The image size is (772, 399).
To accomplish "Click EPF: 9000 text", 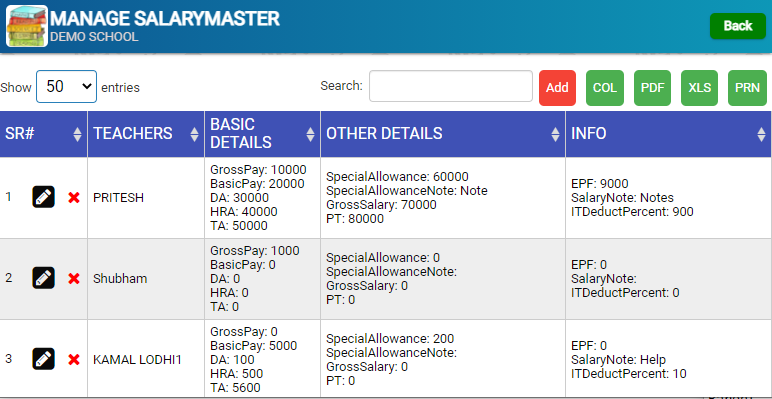I will point(600,184).
